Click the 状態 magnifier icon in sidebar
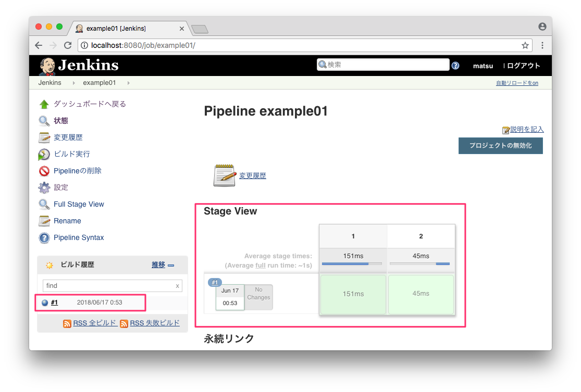This screenshot has height=392, width=581. (44, 121)
